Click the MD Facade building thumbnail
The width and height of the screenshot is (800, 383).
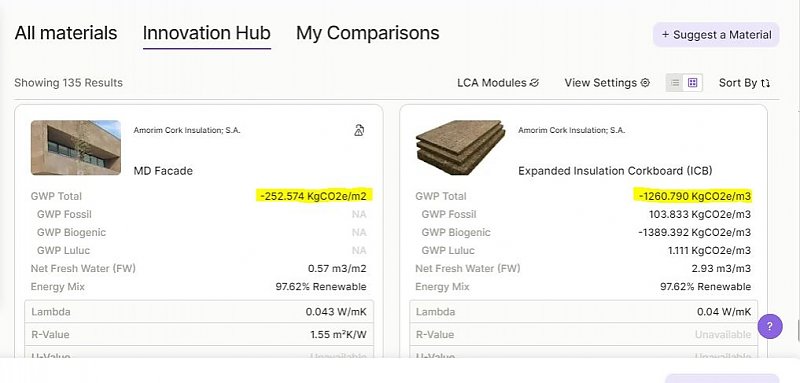pos(76,148)
